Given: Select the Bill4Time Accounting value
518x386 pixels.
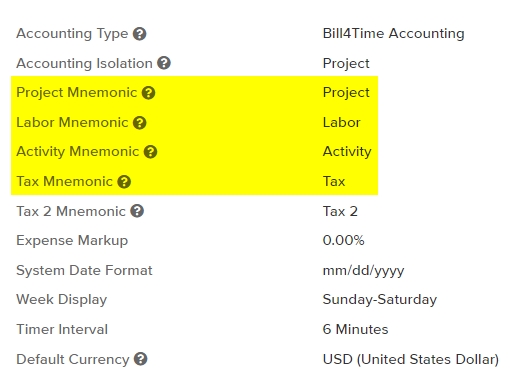Looking at the screenshot, I should click(x=393, y=33).
